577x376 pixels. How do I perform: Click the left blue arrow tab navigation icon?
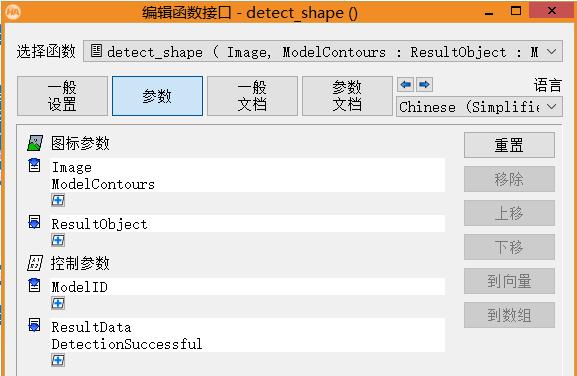[x=406, y=85]
